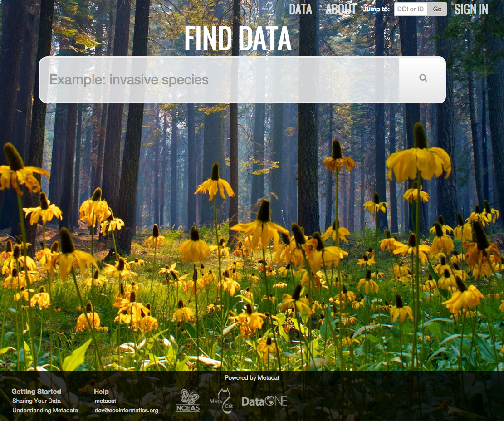The height and width of the screenshot is (421, 504).
Task: Click the Help footer heading
Action: tap(101, 391)
